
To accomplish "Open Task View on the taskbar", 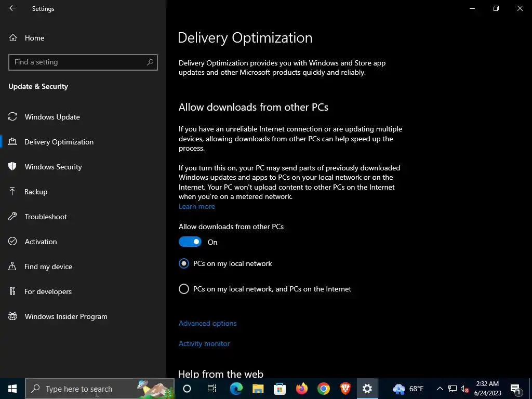I will coord(212,389).
